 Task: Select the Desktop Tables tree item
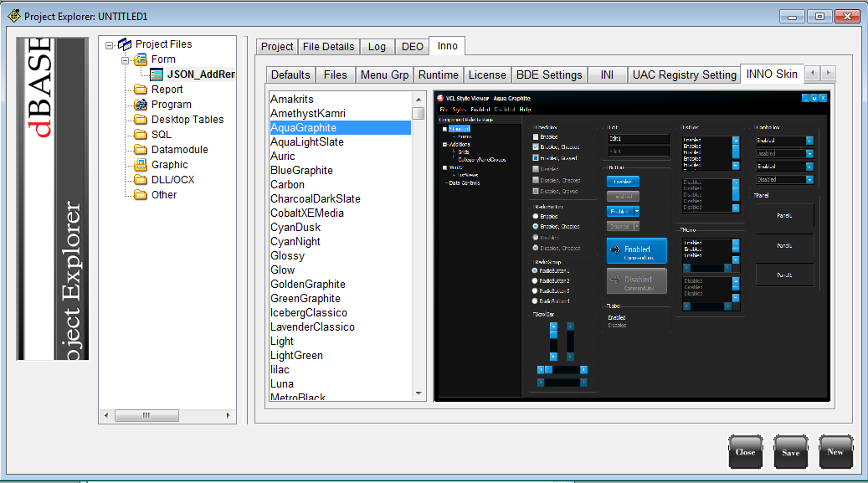pos(187,120)
